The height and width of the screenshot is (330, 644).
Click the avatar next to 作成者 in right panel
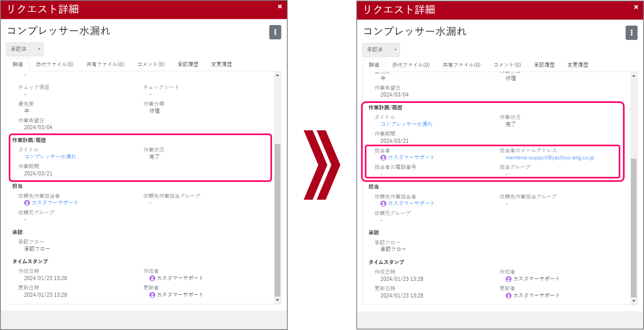[x=508, y=279]
